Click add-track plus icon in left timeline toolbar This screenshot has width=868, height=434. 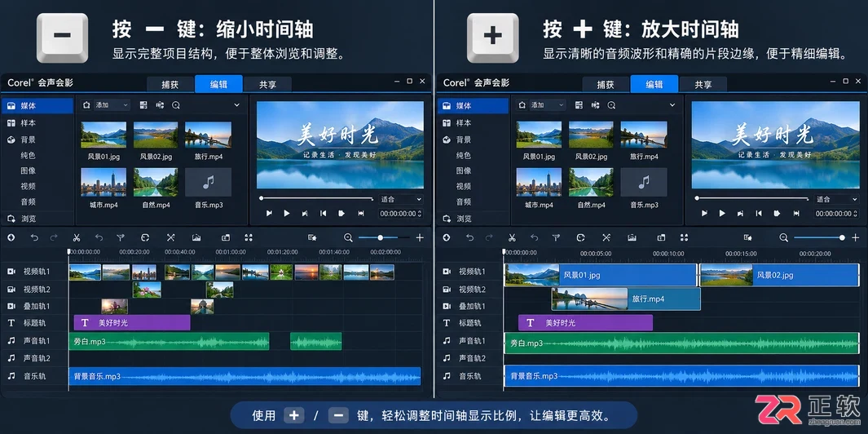click(x=11, y=237)
